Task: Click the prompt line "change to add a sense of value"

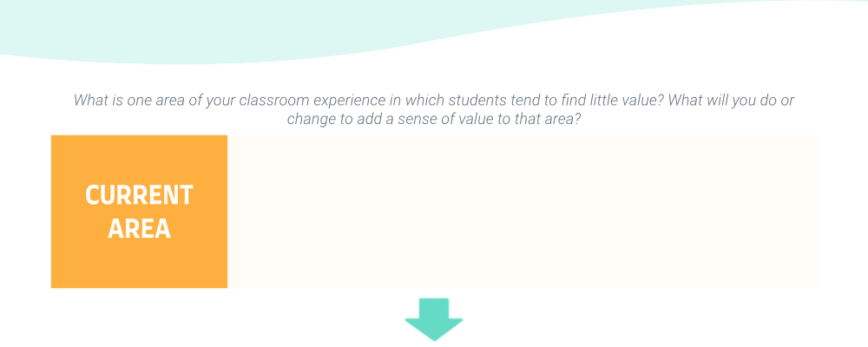Action: [433, 119]
